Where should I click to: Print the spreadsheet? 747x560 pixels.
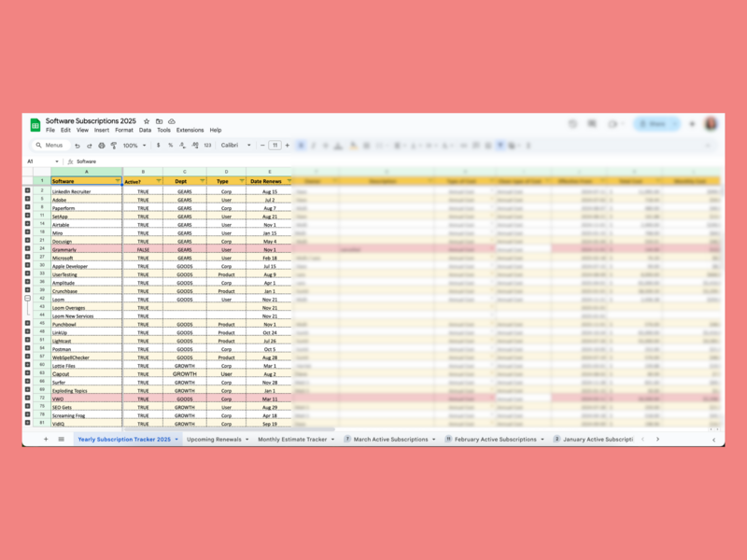click(102, 146)
